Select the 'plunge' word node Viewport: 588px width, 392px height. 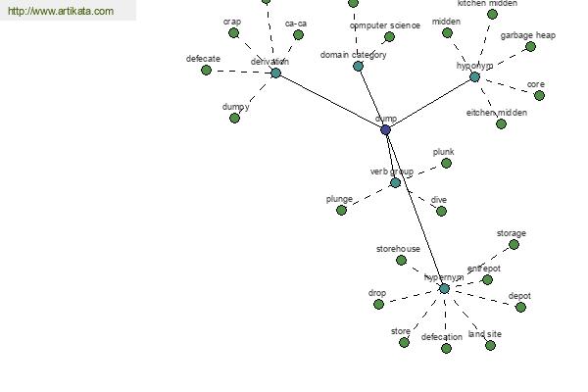341,210
